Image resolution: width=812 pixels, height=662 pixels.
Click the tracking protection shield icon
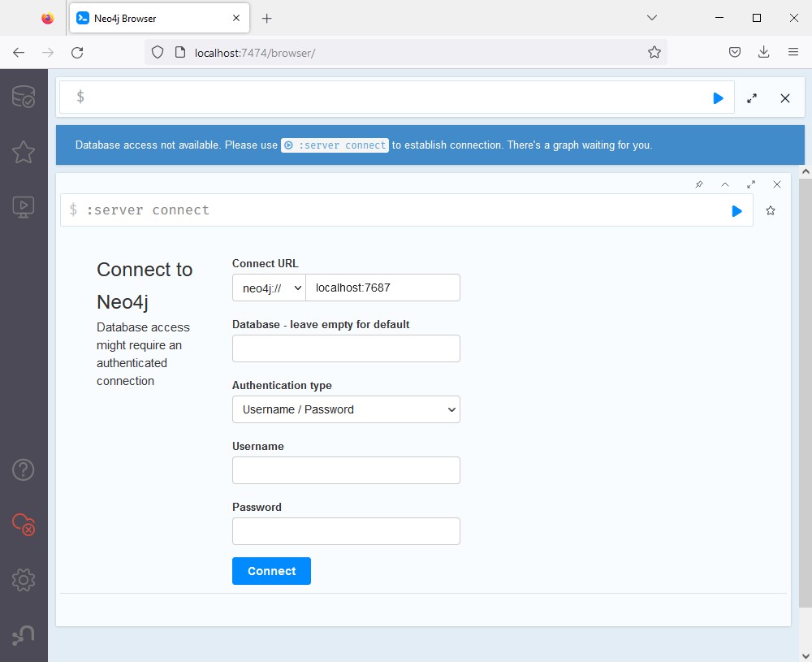click(158, 52)
